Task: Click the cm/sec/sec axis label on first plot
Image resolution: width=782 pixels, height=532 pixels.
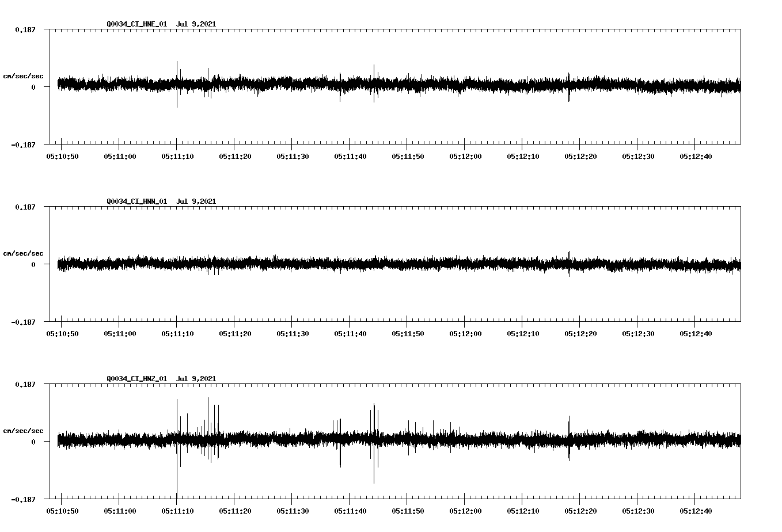Action: (23, 75)
